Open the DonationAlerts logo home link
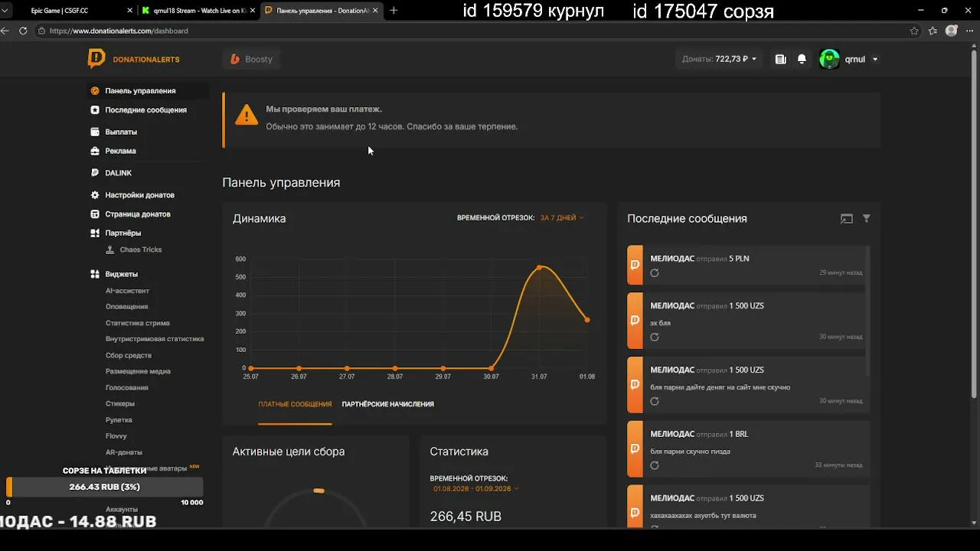This screenshot has width=980, height=551. (133, 59)
